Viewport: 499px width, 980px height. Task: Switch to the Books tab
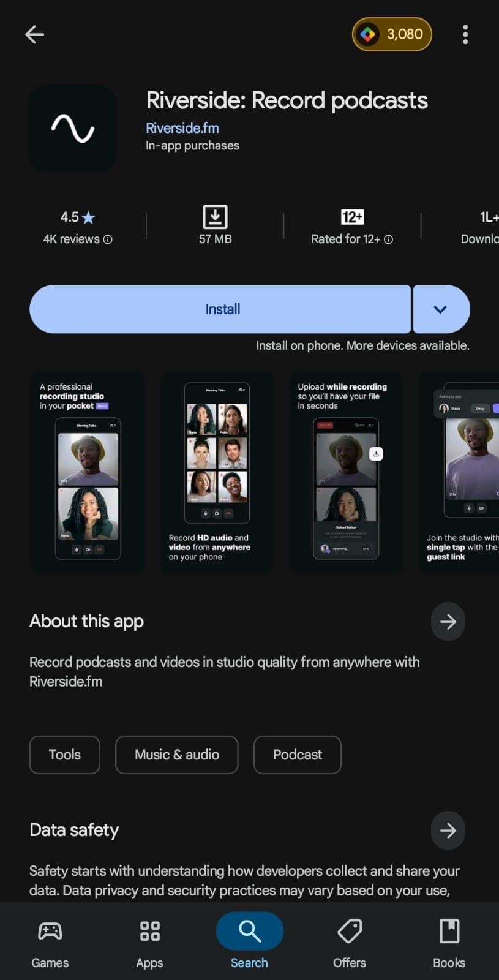click(449, 943)
